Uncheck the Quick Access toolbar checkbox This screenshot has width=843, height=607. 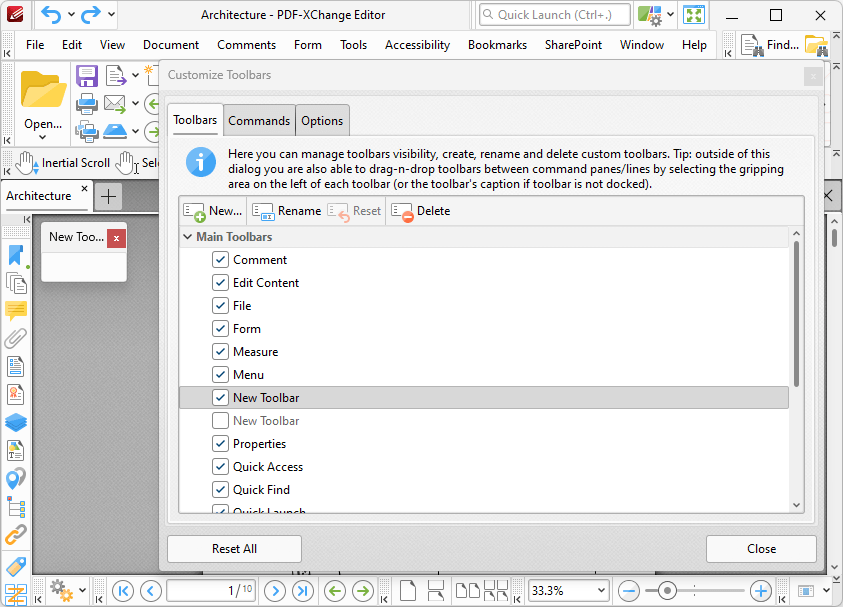220,467
